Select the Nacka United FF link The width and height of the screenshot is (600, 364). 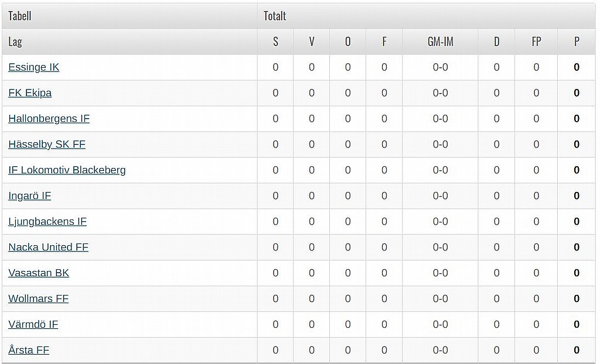point(48,247)
